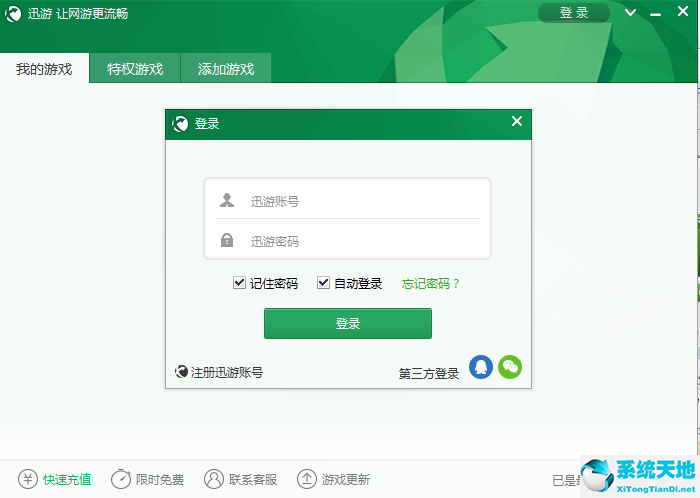Image resolution: width=700 pixels, height=498 pixels.
Task: Click the person icon for 联系客服
Action: point(214,479)
